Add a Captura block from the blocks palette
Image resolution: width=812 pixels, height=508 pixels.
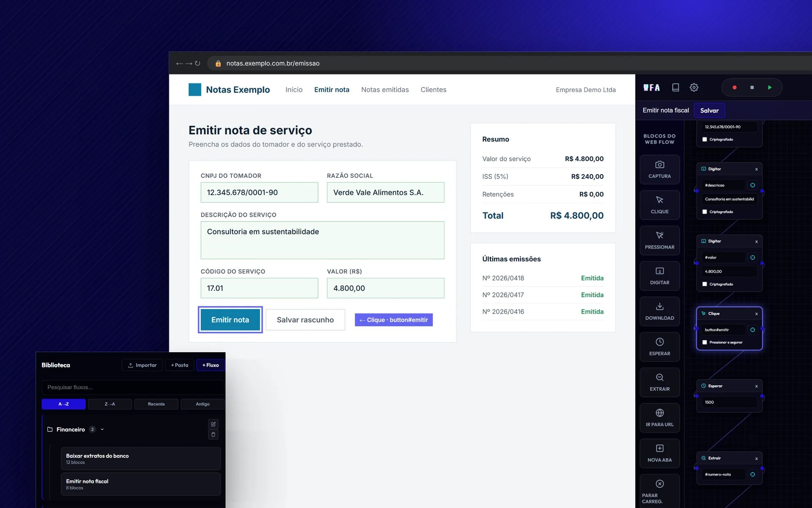point(659,169)
